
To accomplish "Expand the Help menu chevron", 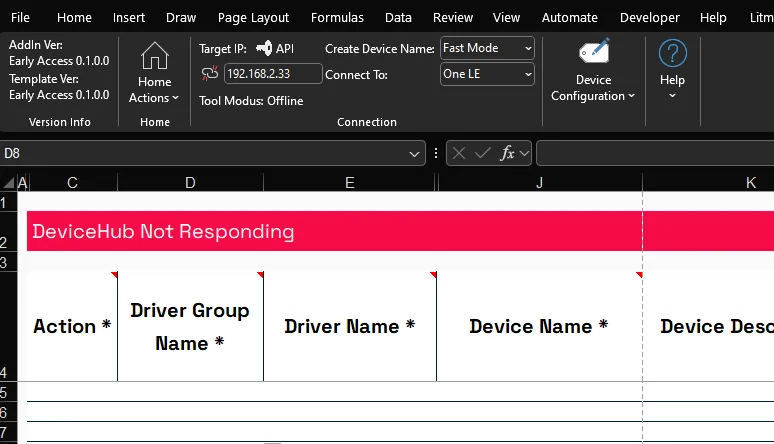I will 672,96.
